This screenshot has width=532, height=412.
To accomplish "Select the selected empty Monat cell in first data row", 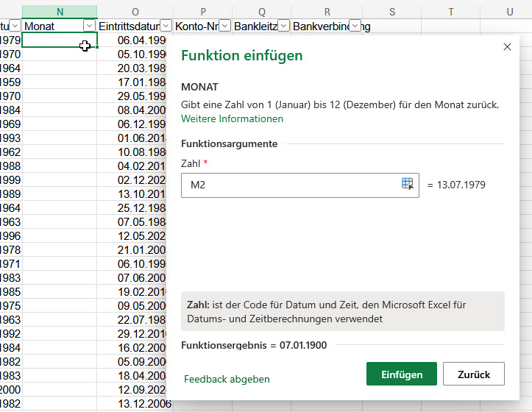I will [60, 40].
